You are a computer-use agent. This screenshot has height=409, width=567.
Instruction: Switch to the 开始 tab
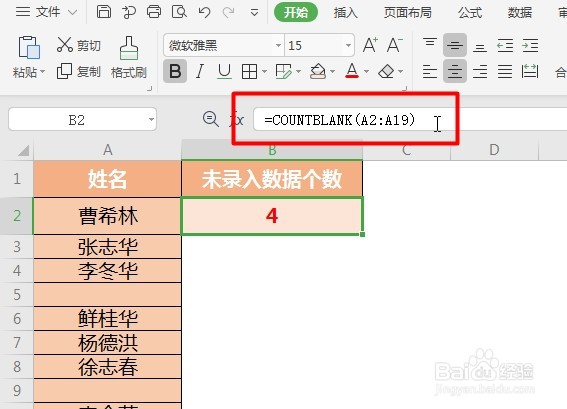(x=296, y=12)
